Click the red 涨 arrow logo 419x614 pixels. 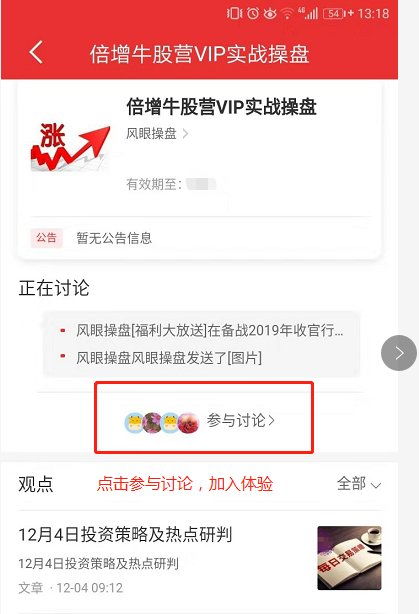tap(70, 147)
